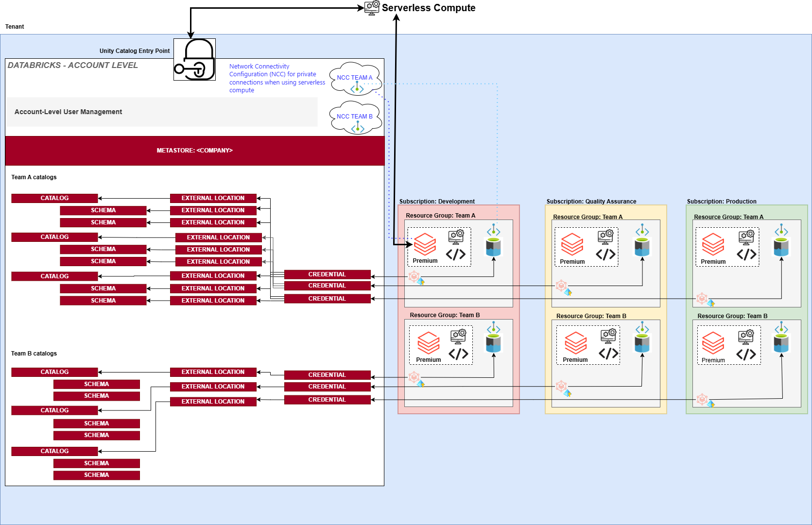Select Databricks icon in Production Team A group

[713, 244]
